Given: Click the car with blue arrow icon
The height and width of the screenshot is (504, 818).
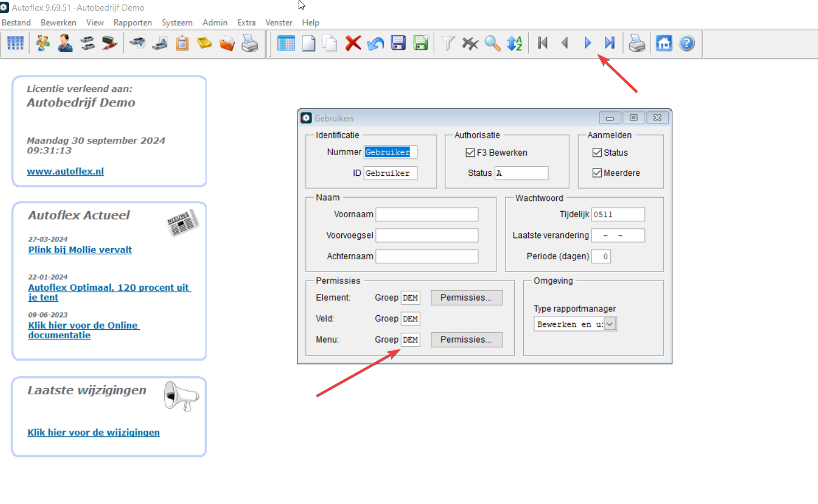Looking at the screenshot, I should coord(160,43).
